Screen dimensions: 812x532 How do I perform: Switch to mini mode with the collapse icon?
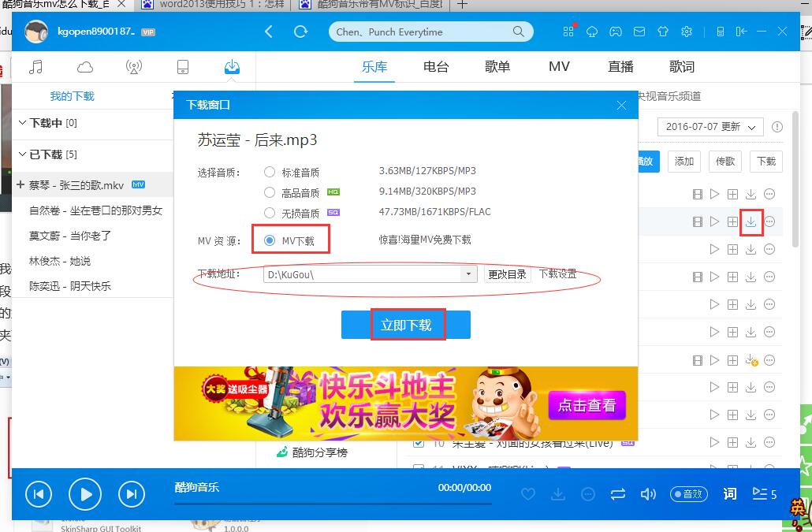point(741,32)
